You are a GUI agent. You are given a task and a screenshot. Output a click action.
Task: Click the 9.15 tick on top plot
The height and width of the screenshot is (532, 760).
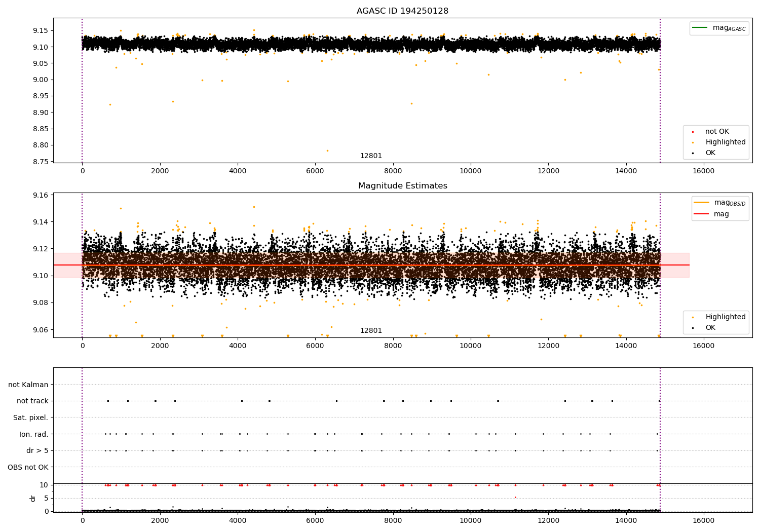tap(41, 31)
